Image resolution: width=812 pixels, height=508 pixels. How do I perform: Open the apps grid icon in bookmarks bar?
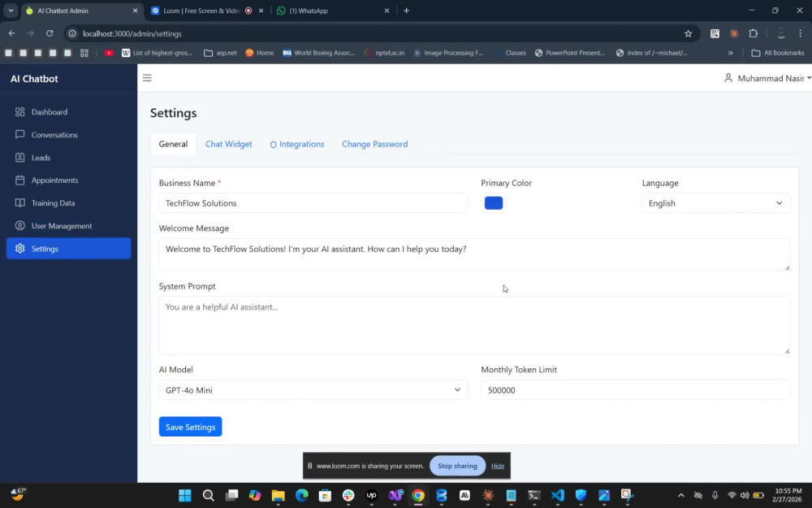tap(84, 53)
